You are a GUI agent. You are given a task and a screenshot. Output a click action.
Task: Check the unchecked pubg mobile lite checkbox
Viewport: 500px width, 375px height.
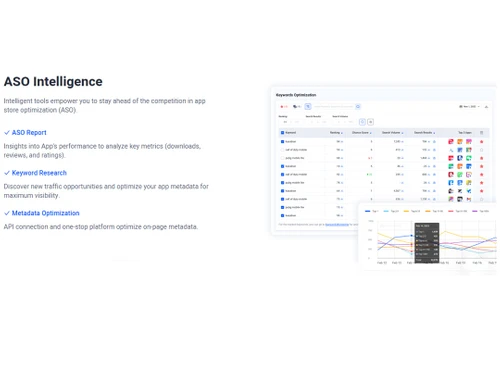click(282, 158)
